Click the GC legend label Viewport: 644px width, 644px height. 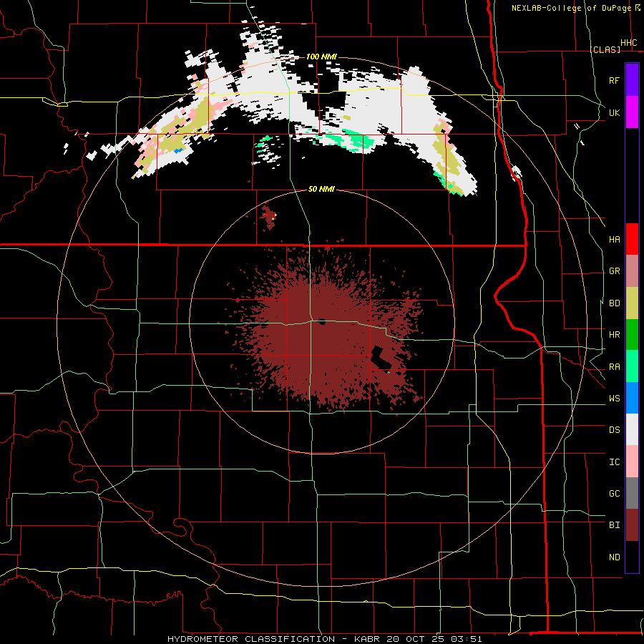pos(614,494)
